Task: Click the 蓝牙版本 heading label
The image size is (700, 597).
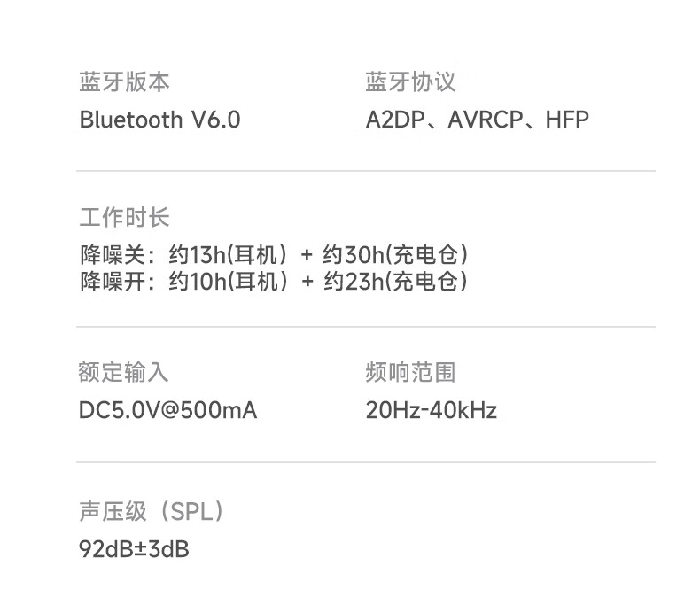Action: pos(124,82)
